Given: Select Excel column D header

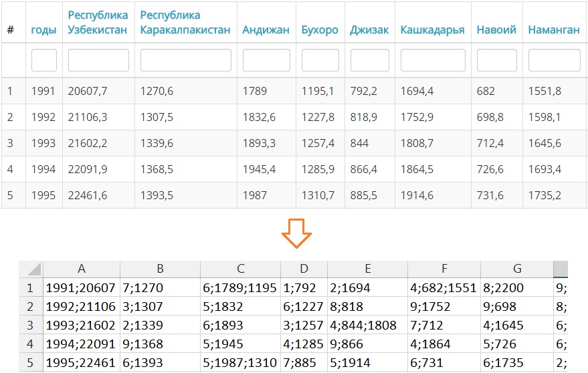Looking at the screenshot, I should click(x=304, y=269).
